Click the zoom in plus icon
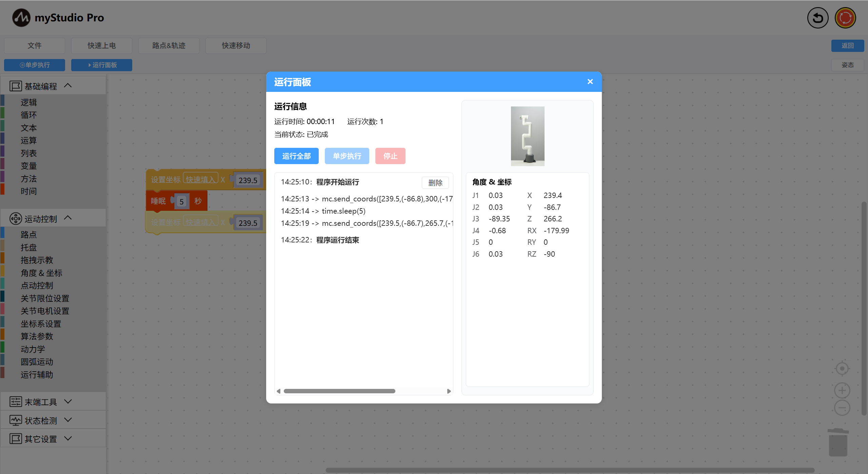Viewport: 868px width, 474px height. [x=842, y=391]
